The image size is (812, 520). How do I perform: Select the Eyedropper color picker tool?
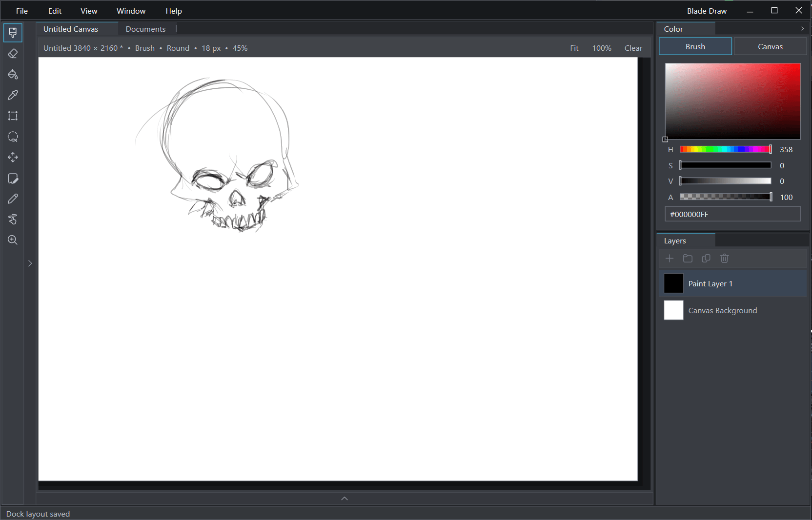click(13, 95)
